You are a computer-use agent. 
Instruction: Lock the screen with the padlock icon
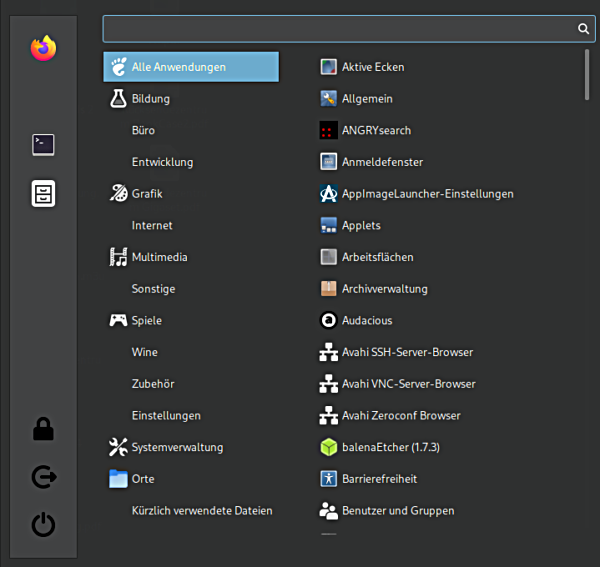pyautogui.click(x=43, y=430)
